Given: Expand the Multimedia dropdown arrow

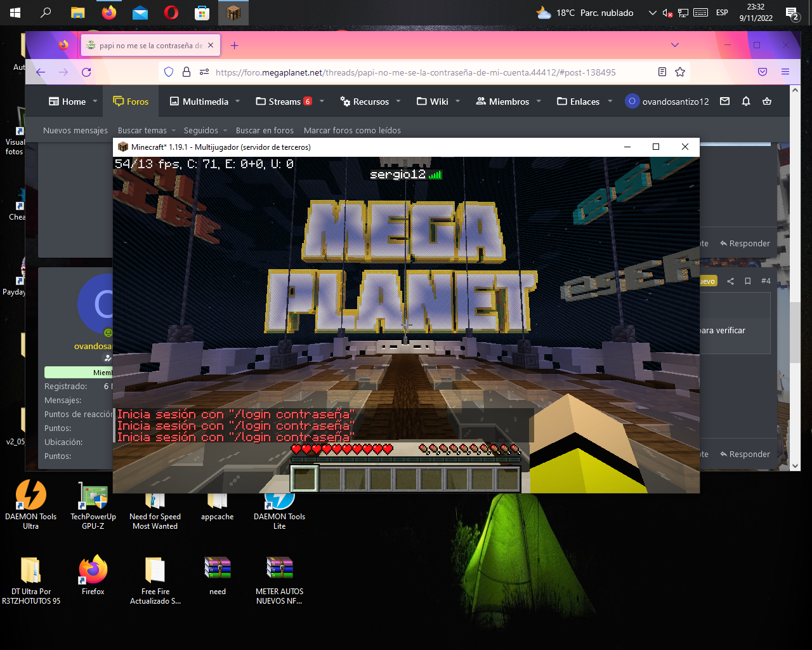Looking at the screenshot, I should click(x=238, y=102).
